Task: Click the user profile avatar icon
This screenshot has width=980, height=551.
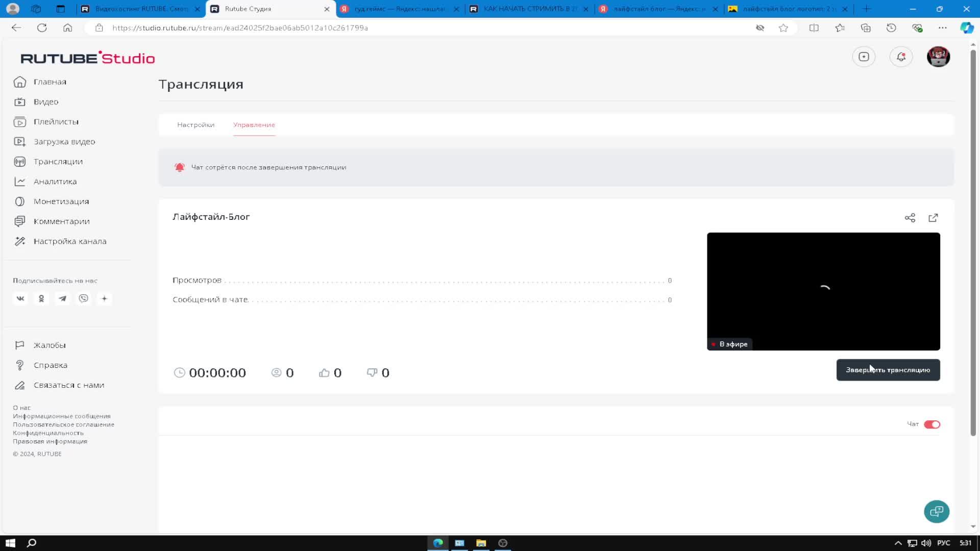Action: [938, 57]
